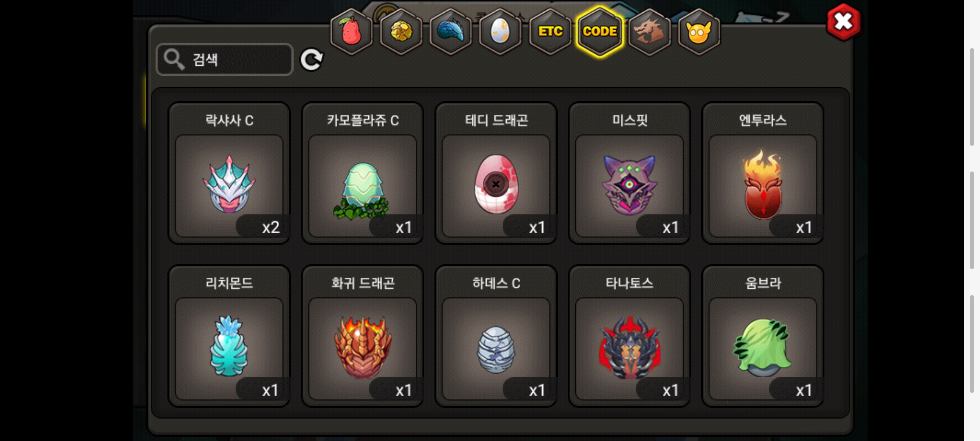This screenshot has height=441, width=980.
Task: Pick the 움브라 green cloaked egg
Action: point(763,336)
